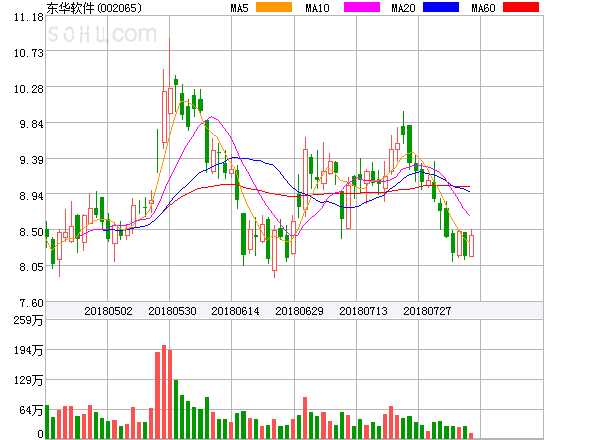Click the MA60 legend label
Screen dimensions: 600x440
tap(483, 8)
